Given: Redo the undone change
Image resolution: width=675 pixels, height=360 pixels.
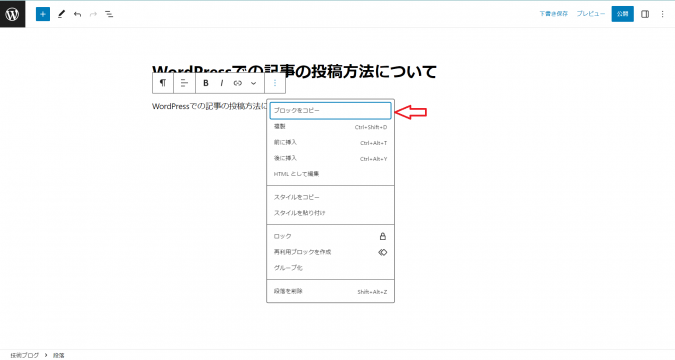Looking at the screenshot, I should pyautogui.click(x=93, y=14).
